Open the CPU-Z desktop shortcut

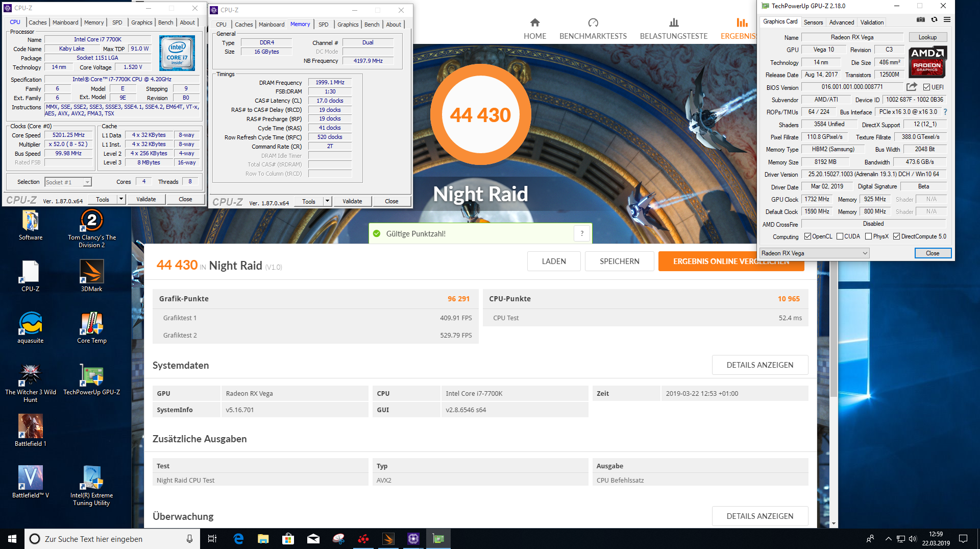coord(31,276)
